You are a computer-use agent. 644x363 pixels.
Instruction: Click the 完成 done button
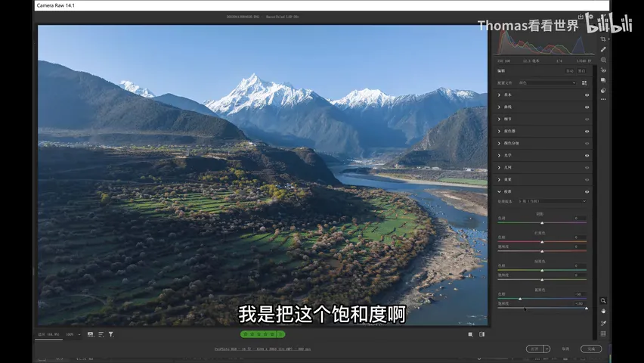pyautogui.click(x=591, y=349)
